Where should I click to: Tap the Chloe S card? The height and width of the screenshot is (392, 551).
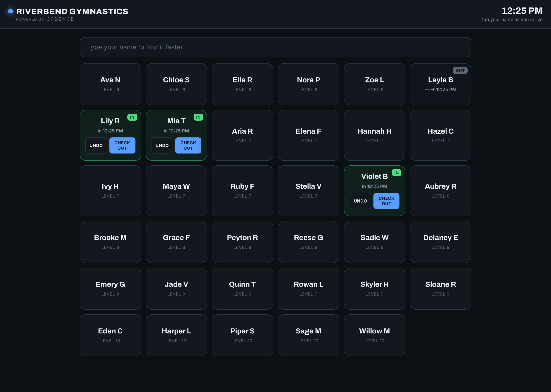(x=176, y=84)
